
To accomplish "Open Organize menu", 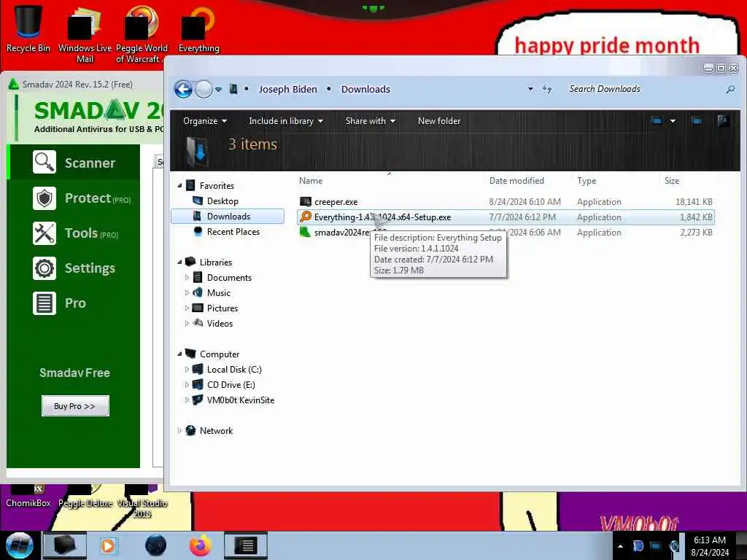I will coord(205,121).
